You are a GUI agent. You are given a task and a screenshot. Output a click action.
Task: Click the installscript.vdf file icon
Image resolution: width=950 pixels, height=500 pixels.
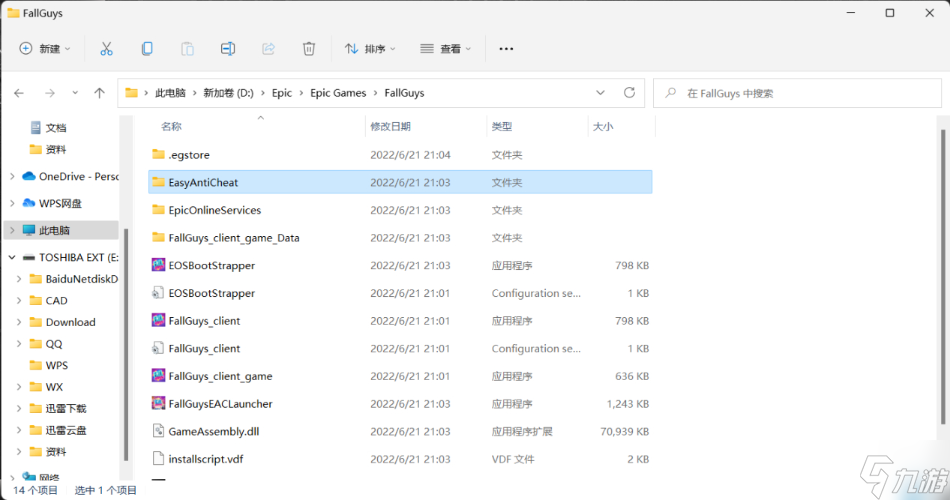tap(158, 459)
